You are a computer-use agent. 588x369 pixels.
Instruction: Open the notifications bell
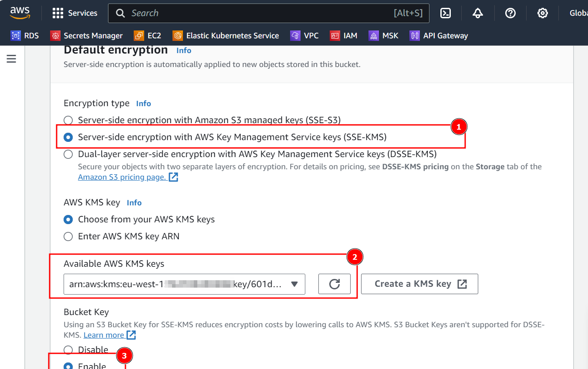(478, 13)
